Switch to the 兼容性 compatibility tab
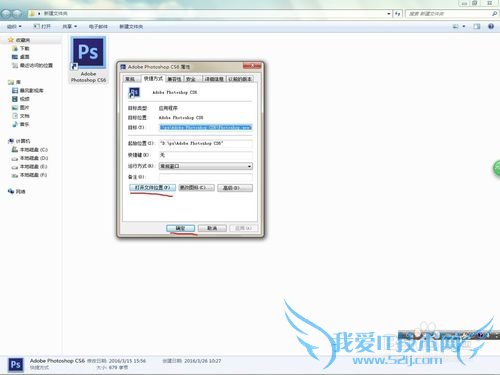500x375 pixels. coord(174,79)
